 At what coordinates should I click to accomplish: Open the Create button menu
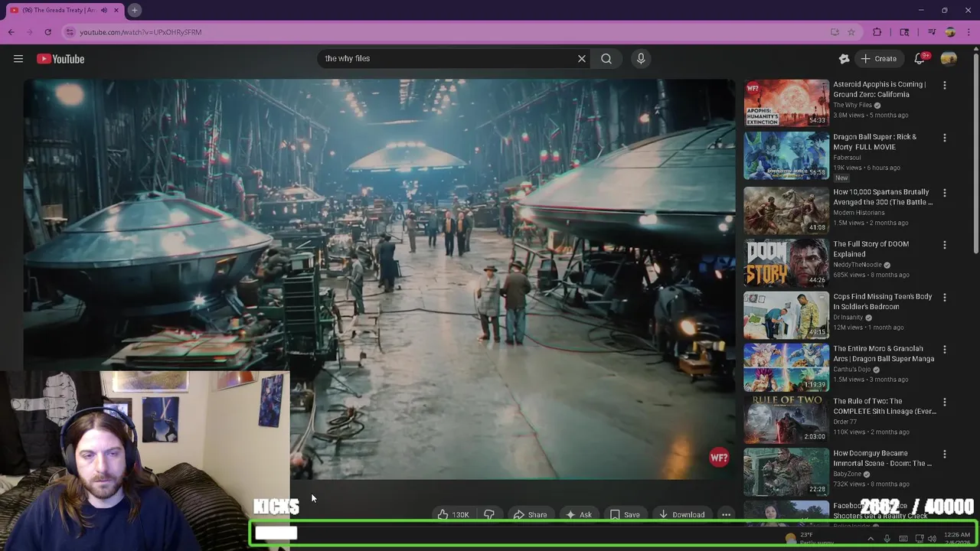pos(878,59)
